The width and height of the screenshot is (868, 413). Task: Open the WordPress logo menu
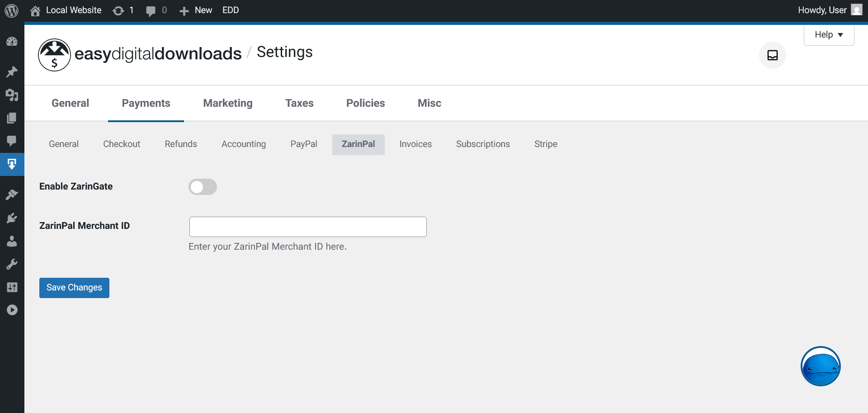[11, 10]
